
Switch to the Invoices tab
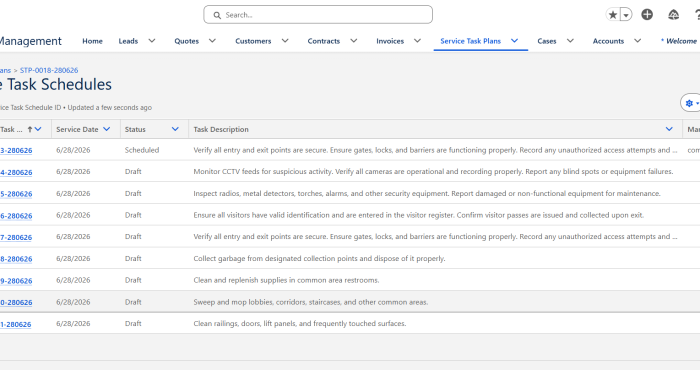(x=390, y=41)
